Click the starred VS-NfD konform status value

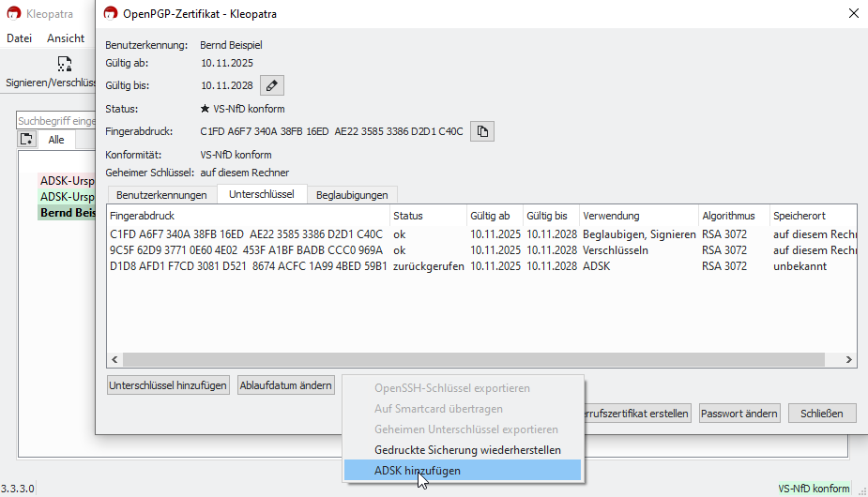point(242,109)
